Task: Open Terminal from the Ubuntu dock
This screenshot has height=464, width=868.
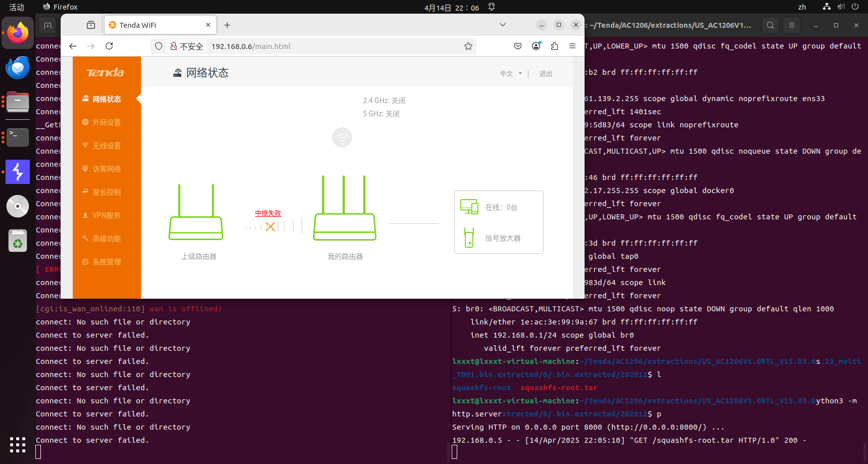Action: (18, 137)
